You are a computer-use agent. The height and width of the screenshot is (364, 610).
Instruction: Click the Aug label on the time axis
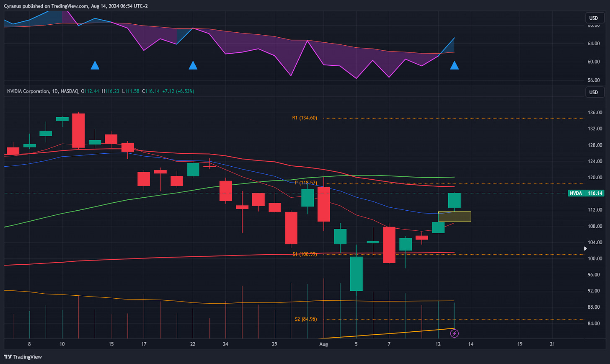click(323, 344)
